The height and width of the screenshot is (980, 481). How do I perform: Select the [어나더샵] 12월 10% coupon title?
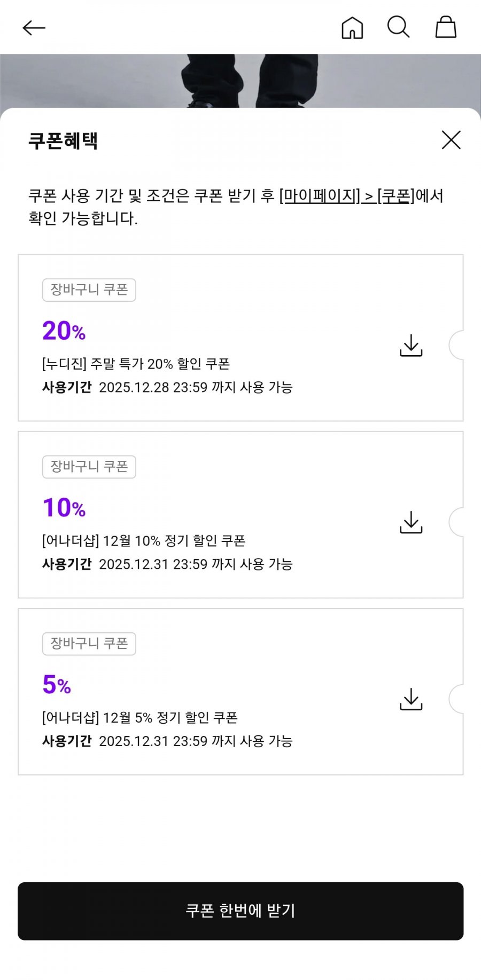click(144, 541)
